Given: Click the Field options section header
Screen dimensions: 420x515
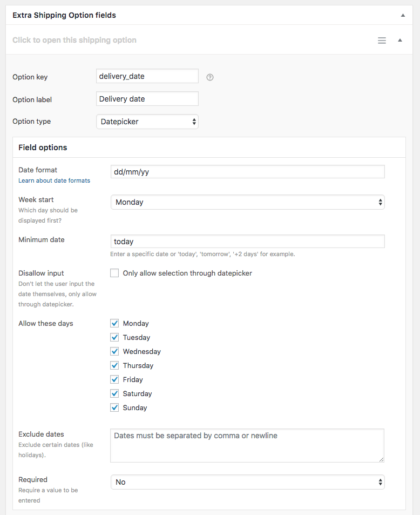Looking at the screenshot, I should tap(43, 148).
